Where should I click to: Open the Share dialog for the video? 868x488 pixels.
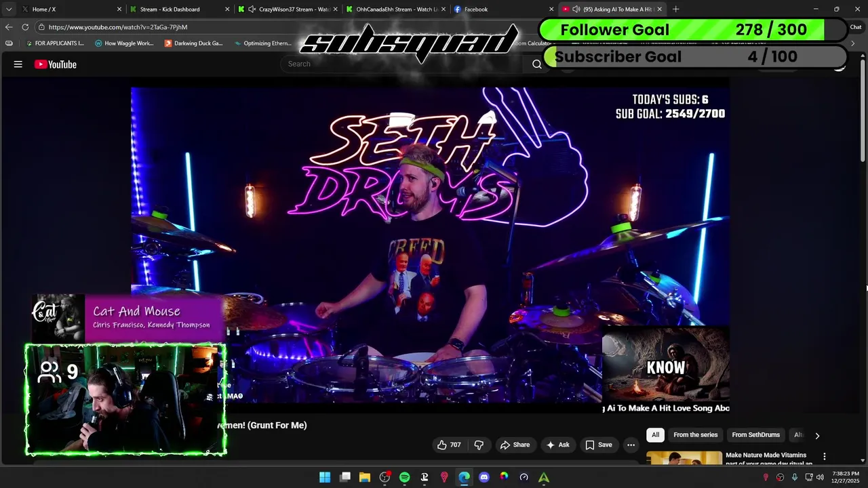coord(515,445)
